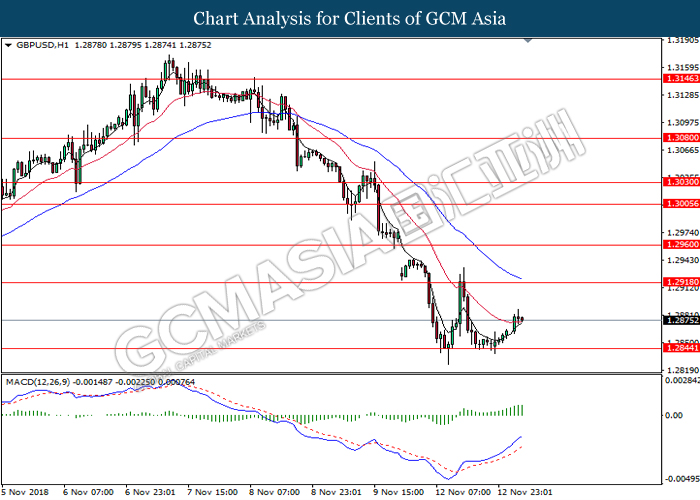Click the OHLC values 1.28780 1.28795 text
Image resolution: width=700 pixels, height=500 pixels.
click(108, 45)
